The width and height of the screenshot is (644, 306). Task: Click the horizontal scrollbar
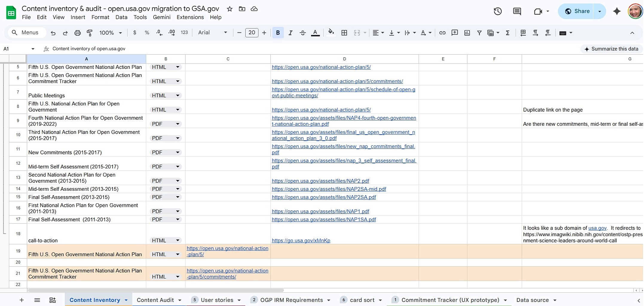tap(155, 290)
